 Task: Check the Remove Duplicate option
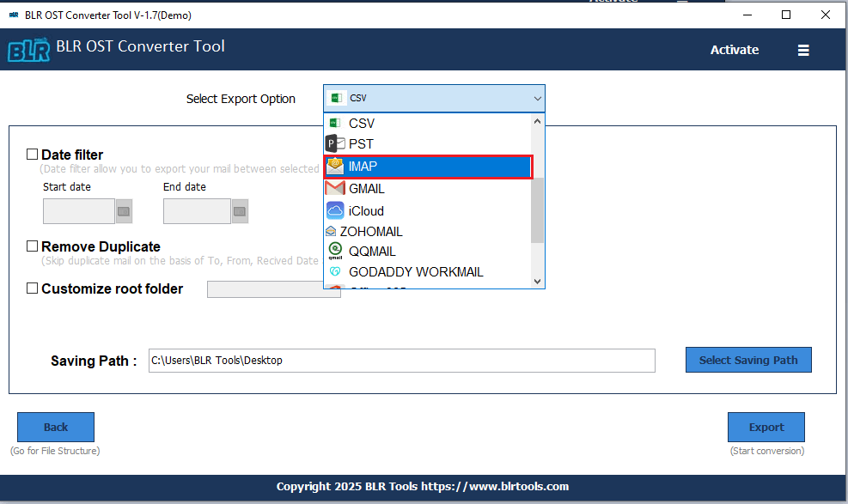[x=32, y=246]
